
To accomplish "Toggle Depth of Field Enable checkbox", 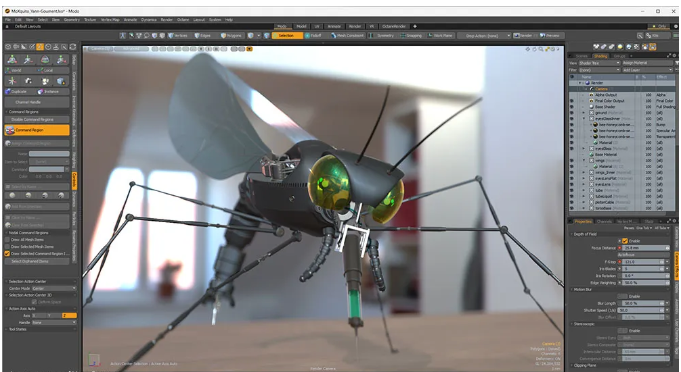I will [625, 241].
